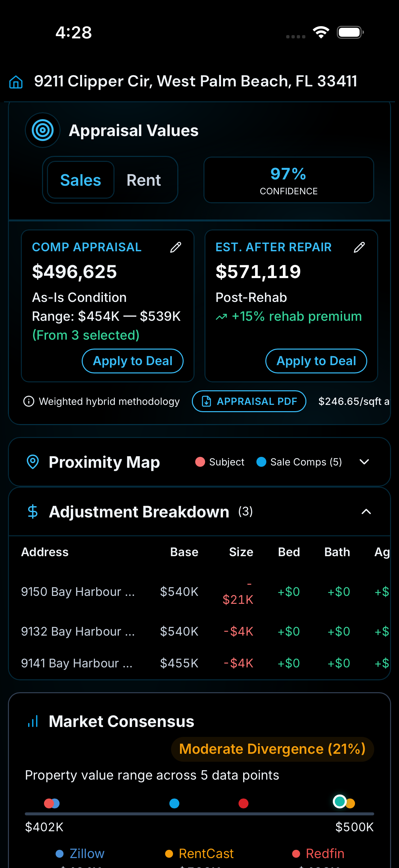Tap the Bath column header
Screen dimensions: 399x868
337,552
